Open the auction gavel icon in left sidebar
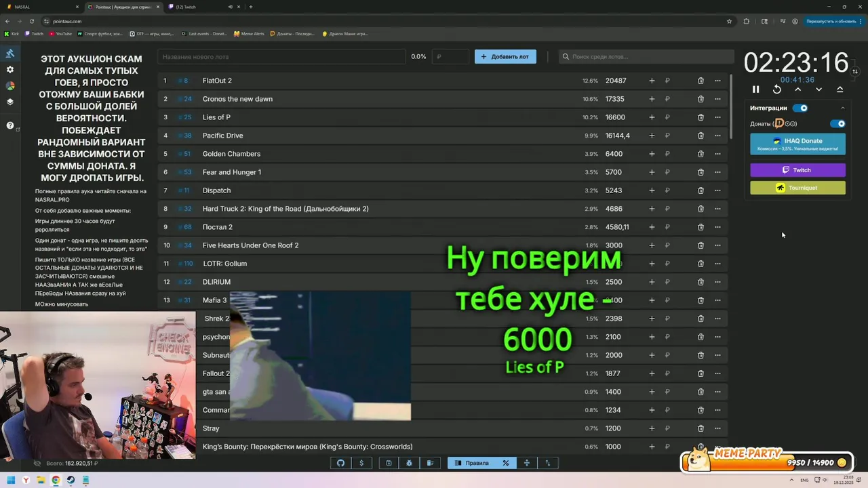Screen dimensions: 868x488 tap(10, 54)
